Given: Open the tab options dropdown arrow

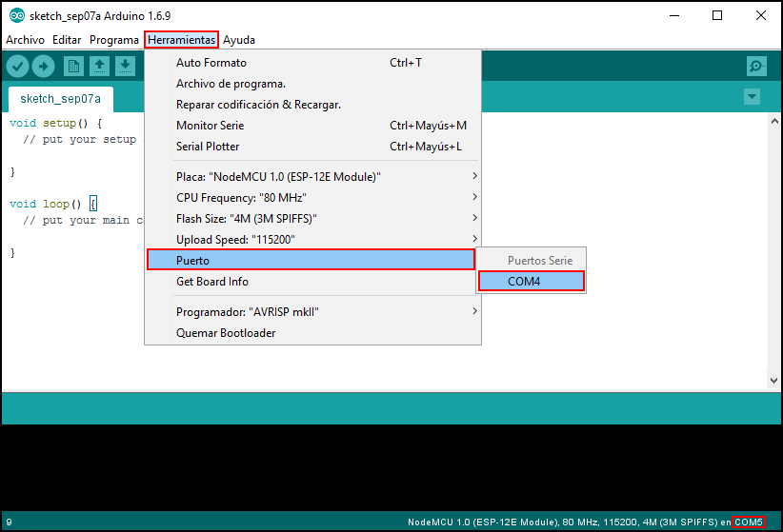Looking at the screenshot, I should point(752,96).
